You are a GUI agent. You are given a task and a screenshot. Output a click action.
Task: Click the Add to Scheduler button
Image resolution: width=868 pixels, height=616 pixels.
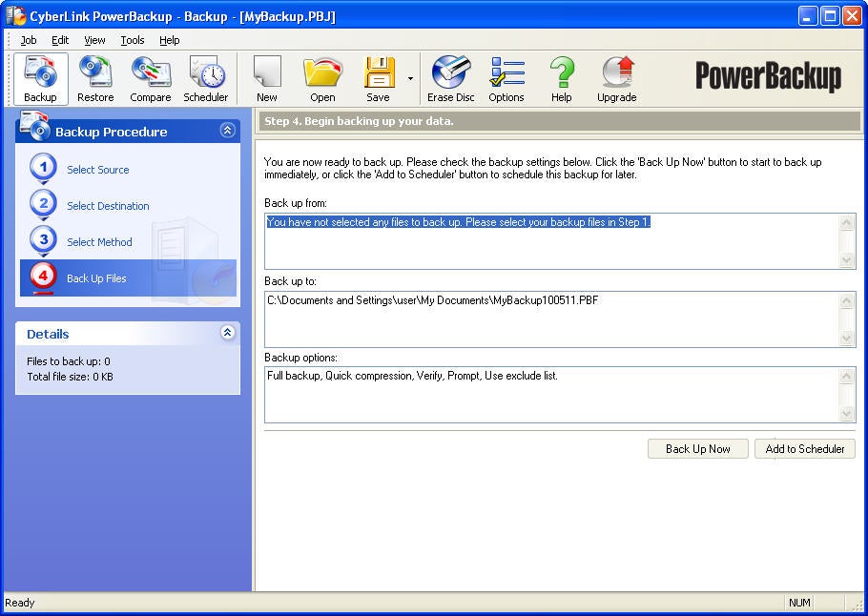click(805, 449)
